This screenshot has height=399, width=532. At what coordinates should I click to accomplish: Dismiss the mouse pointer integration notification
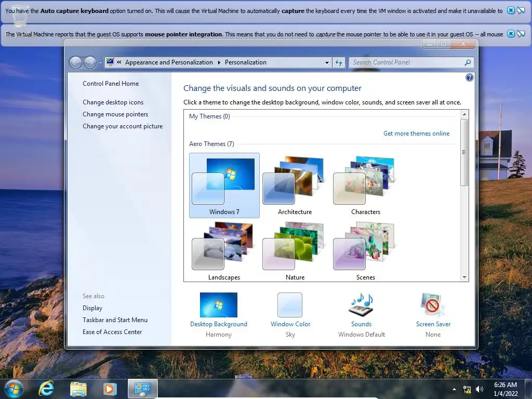(x=511, y=34)
